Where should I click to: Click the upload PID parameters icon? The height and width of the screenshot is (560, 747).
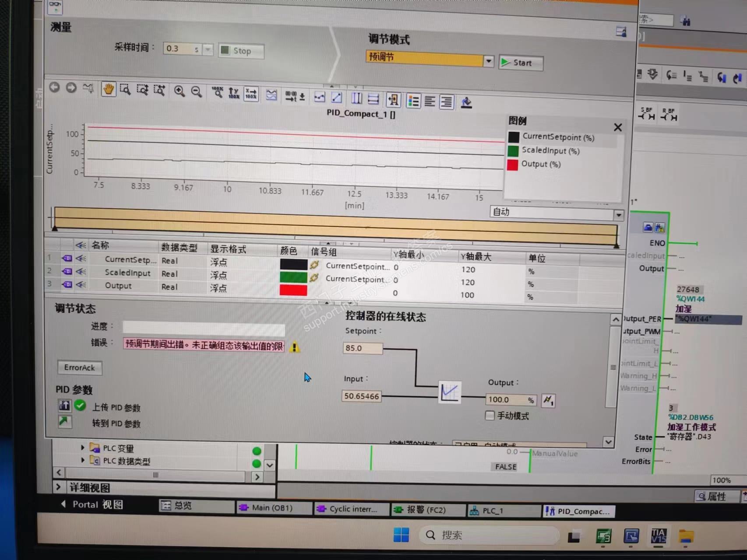pos(64,406)
